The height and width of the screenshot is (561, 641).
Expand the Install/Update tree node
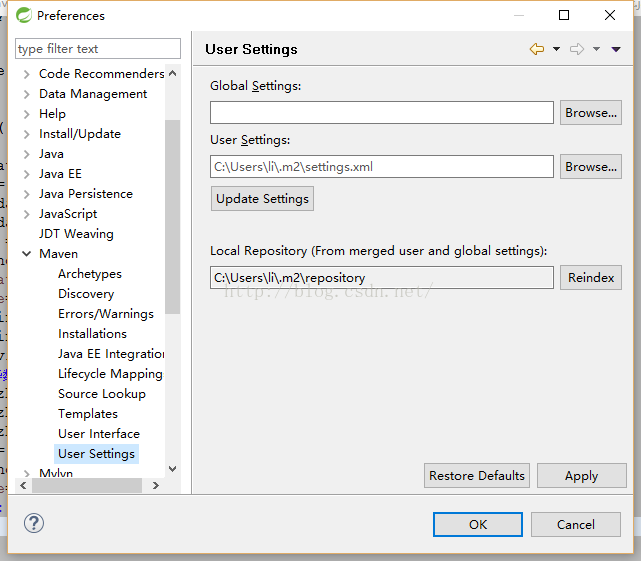(27, 134)
